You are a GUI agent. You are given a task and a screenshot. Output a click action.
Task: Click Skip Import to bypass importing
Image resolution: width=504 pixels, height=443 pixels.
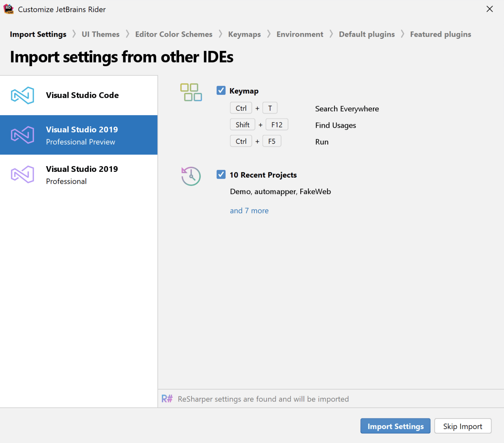click(463, 426)
